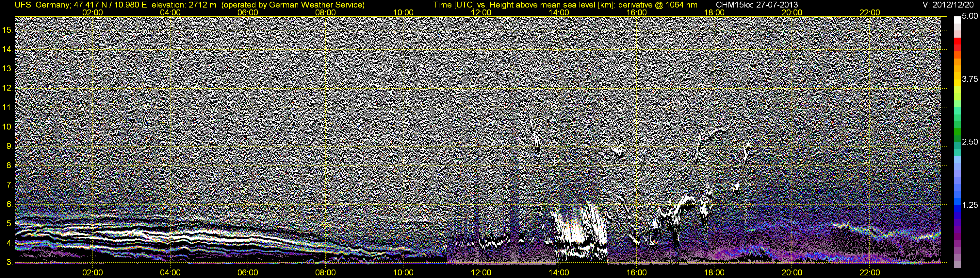Click the colorbar value 5.00

tap(970, 16)
